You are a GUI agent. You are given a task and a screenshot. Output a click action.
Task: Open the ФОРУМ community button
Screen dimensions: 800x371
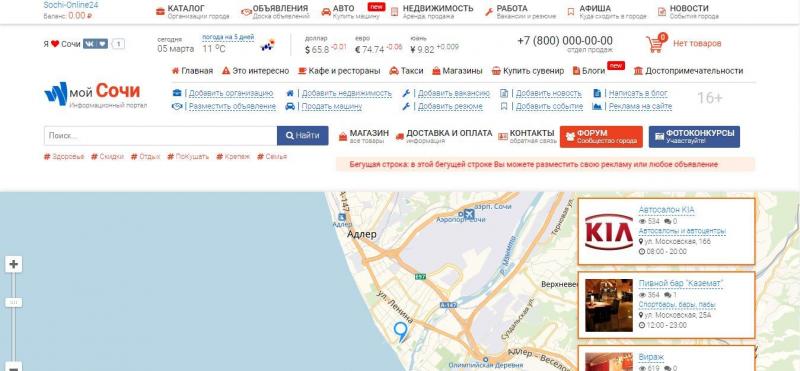[x=601, y=137]
